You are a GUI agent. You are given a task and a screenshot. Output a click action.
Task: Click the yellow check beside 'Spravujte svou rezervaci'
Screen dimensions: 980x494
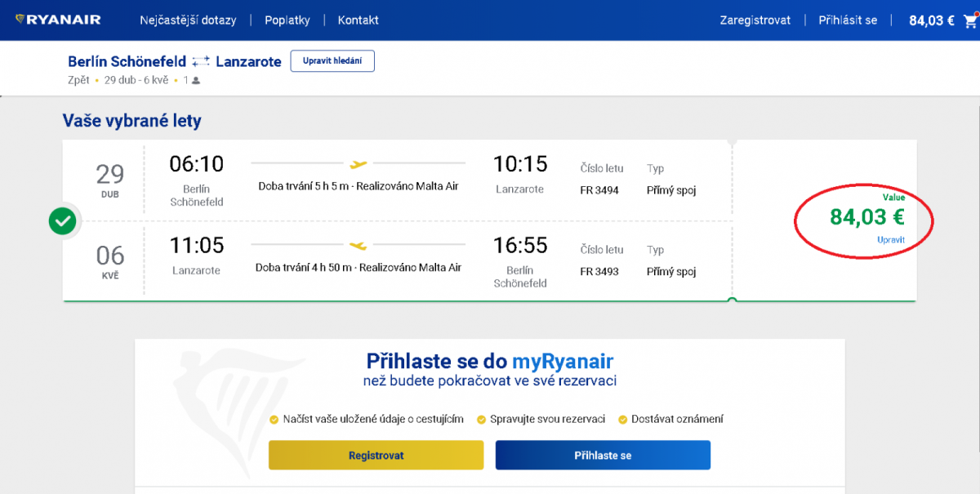tap(482, 420)
